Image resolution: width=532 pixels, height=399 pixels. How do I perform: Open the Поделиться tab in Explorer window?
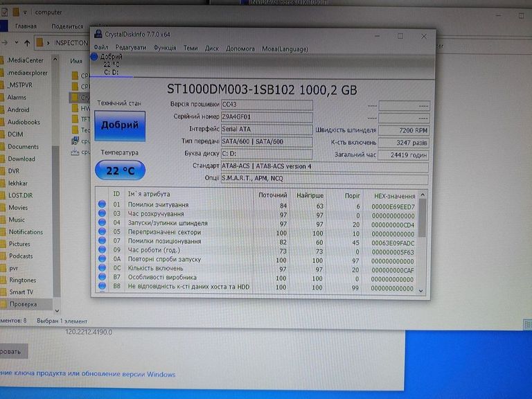point(67,26)
